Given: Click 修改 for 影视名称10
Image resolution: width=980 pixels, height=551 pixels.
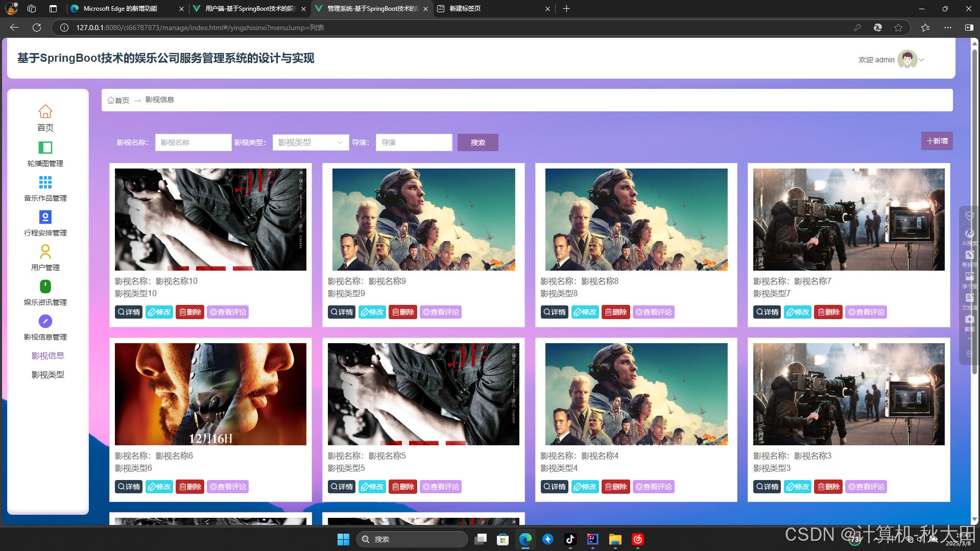Looking at the screenshot, I should point(159,312).
